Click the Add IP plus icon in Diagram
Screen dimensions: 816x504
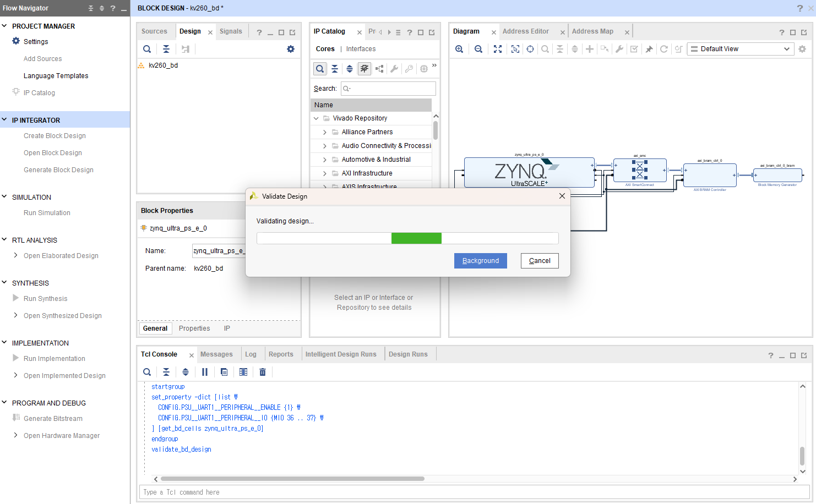pyautogui.click(x=590, y=49)
